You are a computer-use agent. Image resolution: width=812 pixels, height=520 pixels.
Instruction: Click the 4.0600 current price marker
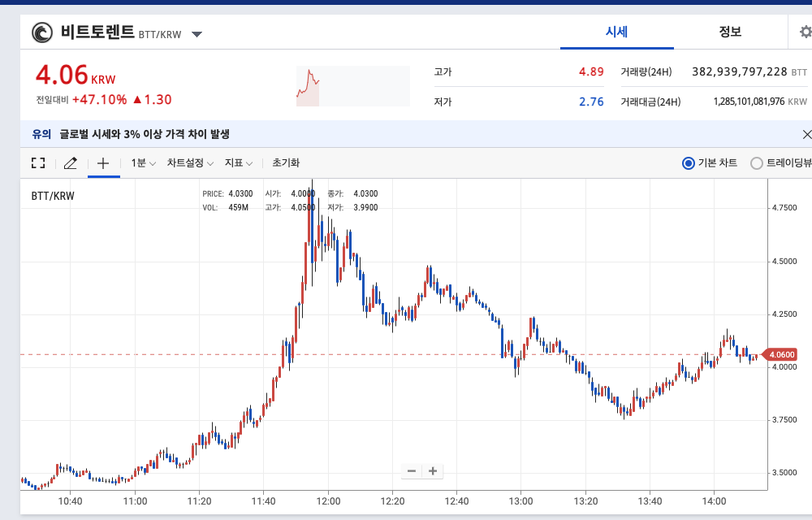click(x=780, y=355)
